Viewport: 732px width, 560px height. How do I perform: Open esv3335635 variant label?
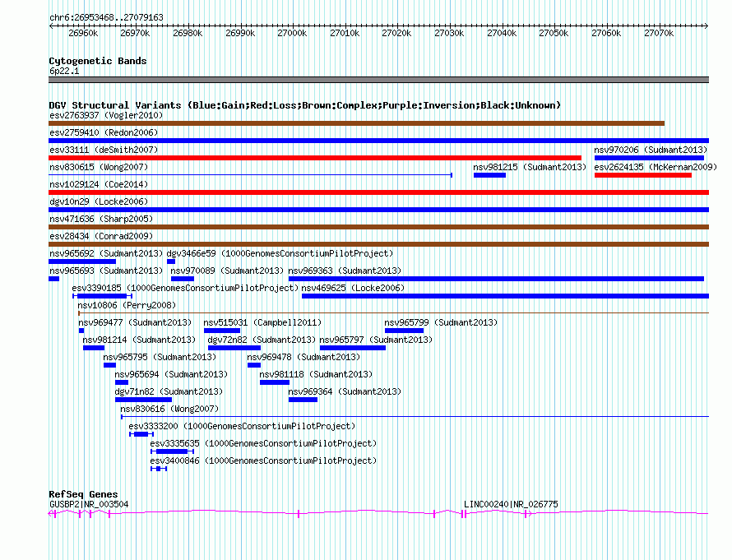click(x=263, y=443)
